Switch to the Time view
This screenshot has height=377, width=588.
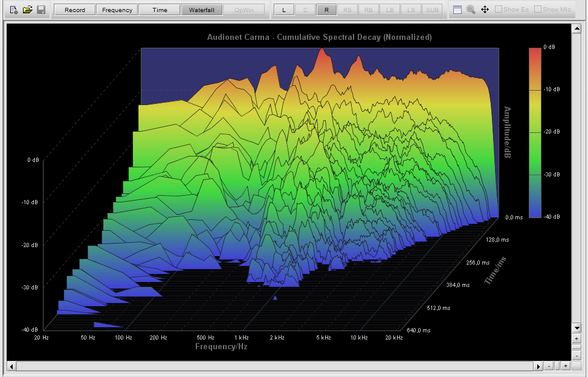(160, 10)
